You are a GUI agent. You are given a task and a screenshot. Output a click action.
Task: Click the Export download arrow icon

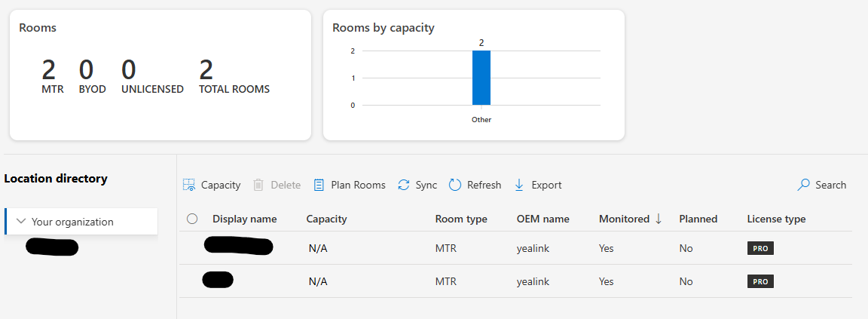tap(519, 185)
